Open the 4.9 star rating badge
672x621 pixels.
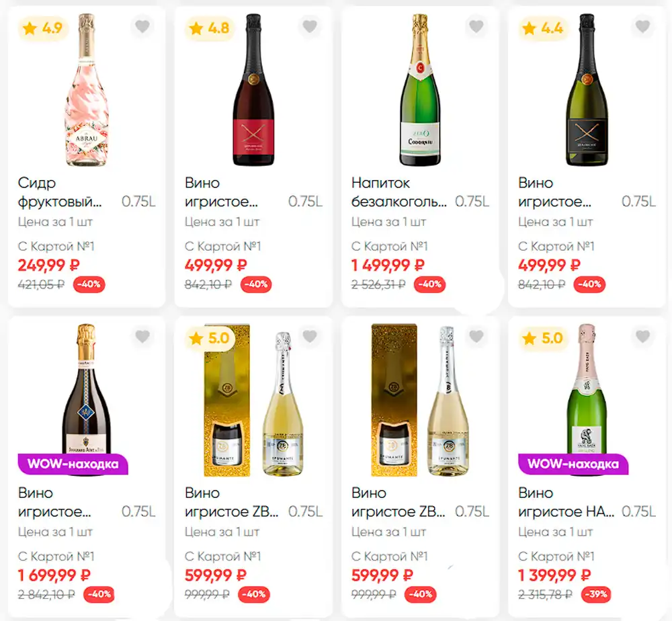[44, 28]
